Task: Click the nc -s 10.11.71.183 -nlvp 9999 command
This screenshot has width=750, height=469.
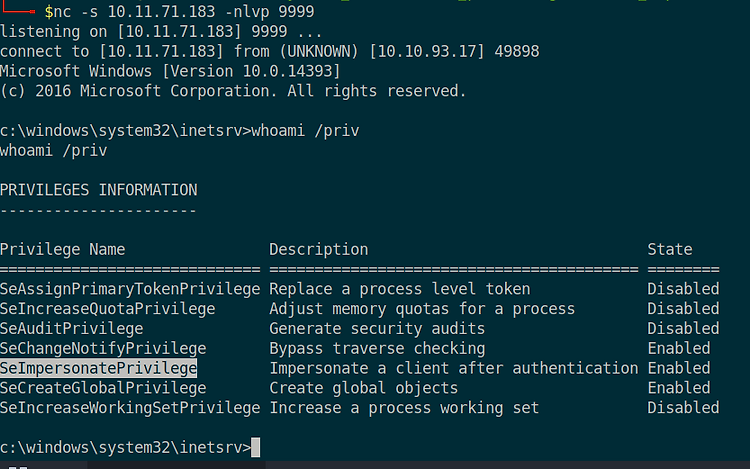Action: tap(184, 11)
